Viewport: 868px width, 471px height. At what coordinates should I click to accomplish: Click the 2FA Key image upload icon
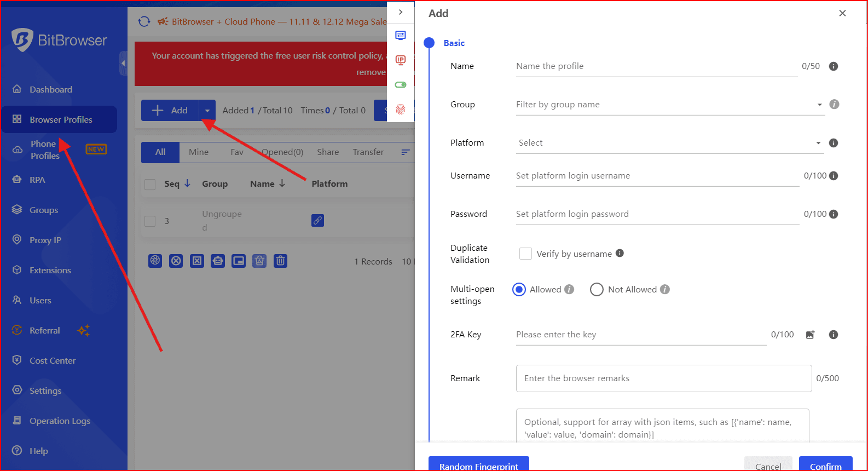(x=810, y=335)
